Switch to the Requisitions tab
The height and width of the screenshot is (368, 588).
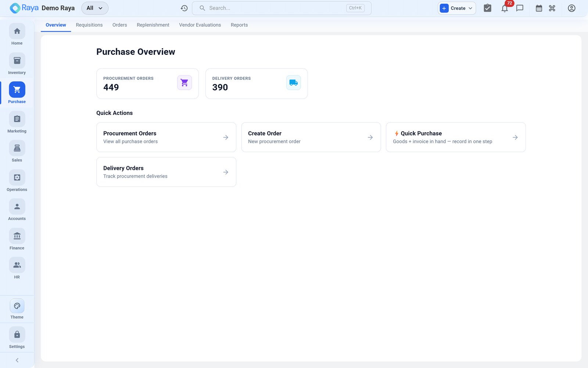click(x=89, y=25)
